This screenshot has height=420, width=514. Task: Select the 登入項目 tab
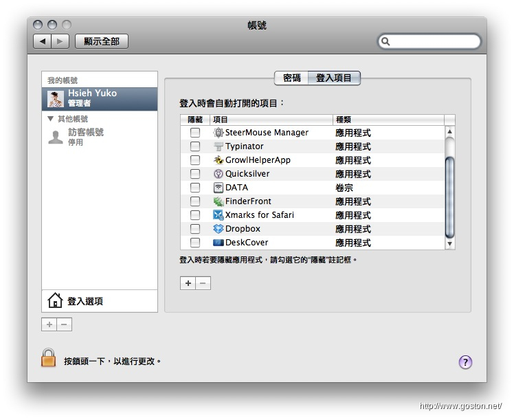(334, 78)
